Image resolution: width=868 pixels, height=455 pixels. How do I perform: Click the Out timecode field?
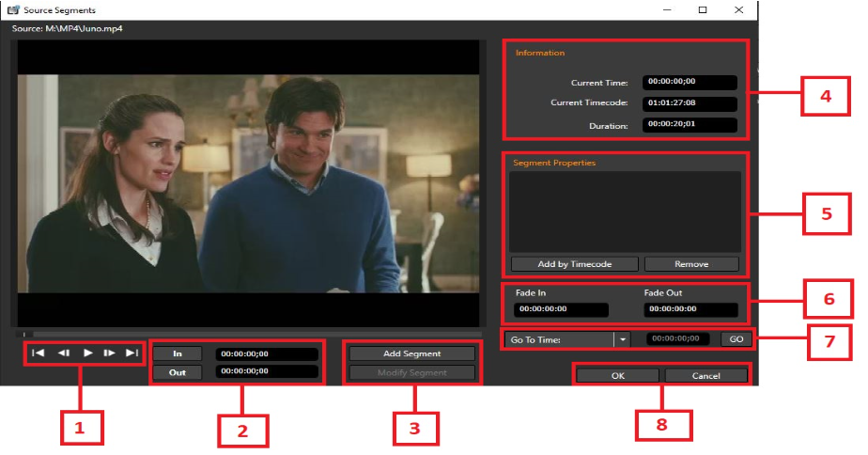[267, 371]
